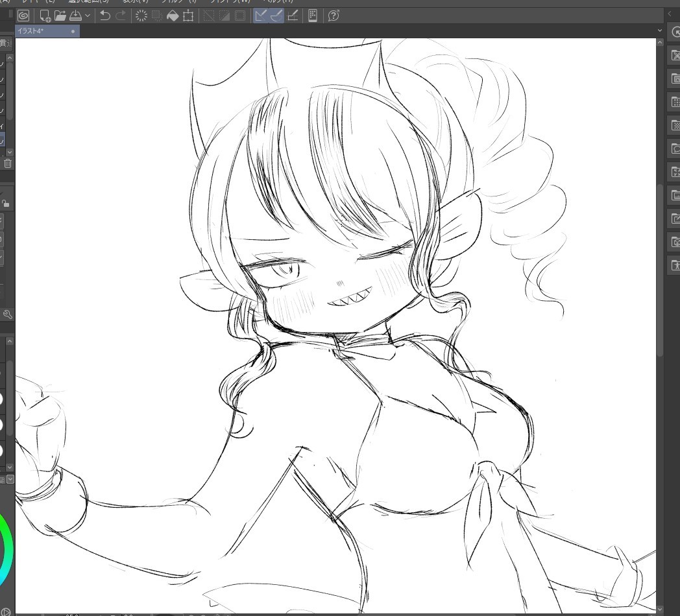Image resolution: width=680 pixels, height=616 pixels.
Task: Open material folder with pencil icon
Action: (675, 219)
